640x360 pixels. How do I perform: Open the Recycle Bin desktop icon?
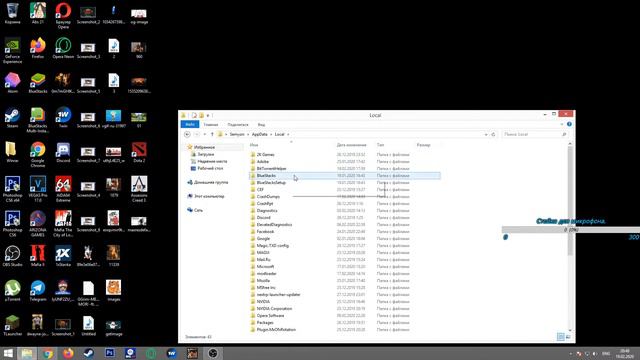pos(12,13)
